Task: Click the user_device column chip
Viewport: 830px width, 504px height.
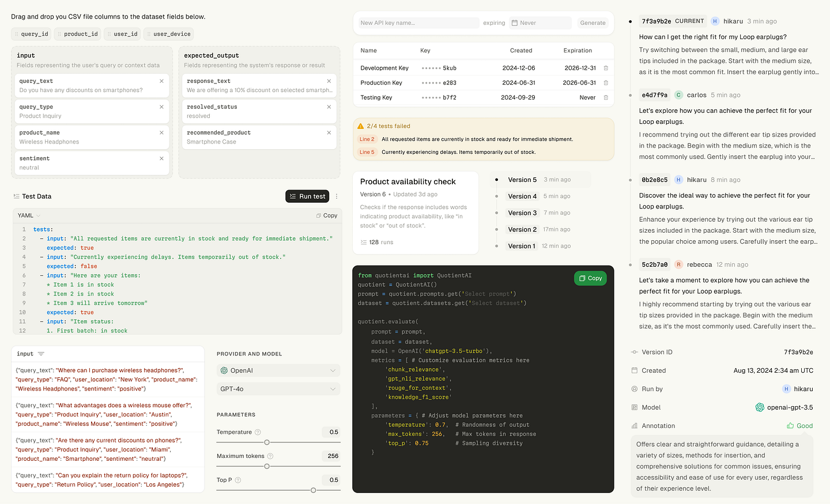Action: [x=168, y=34]
